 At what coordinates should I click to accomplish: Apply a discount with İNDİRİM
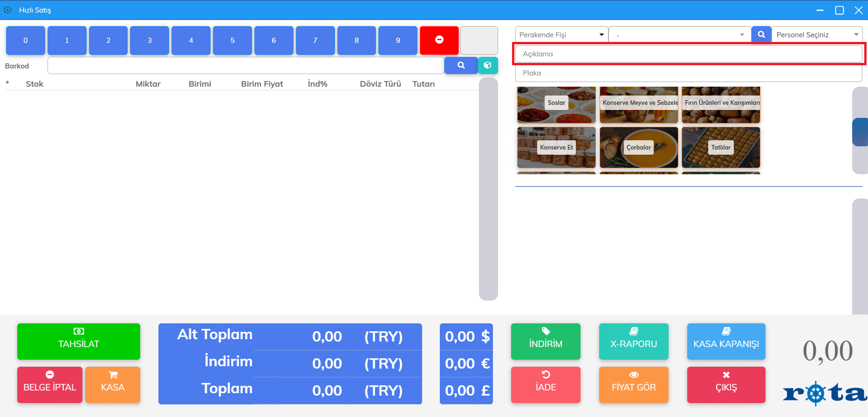coord(546,341)
